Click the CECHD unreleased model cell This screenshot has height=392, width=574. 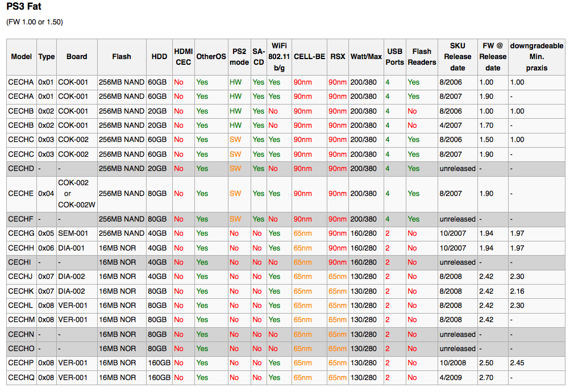(x=21, y=169)
